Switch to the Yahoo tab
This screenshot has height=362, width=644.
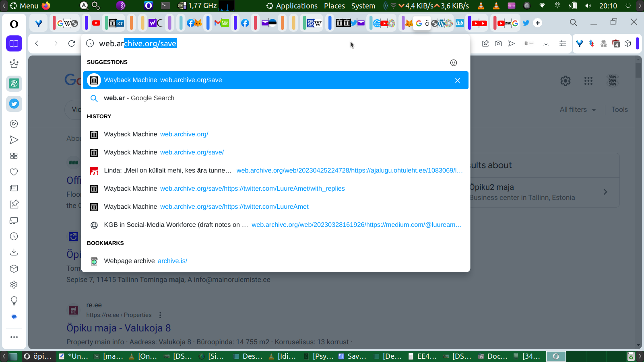click(155, 23)
